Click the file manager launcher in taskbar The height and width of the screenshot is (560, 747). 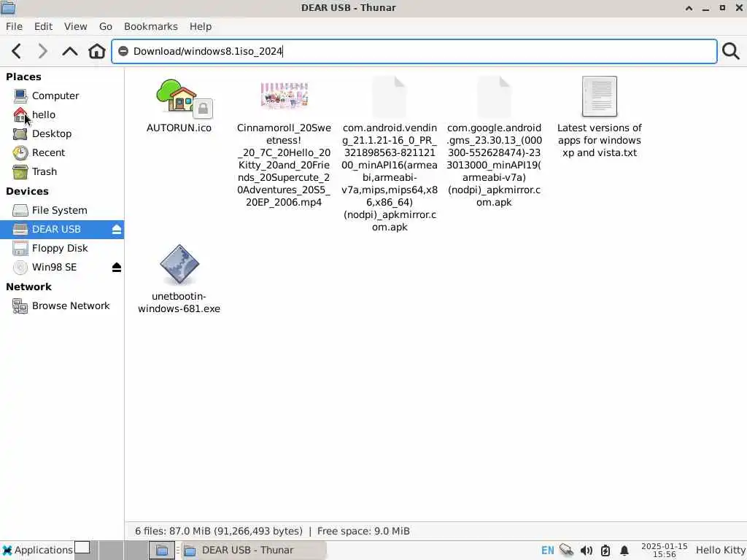(x=161, y=551)
